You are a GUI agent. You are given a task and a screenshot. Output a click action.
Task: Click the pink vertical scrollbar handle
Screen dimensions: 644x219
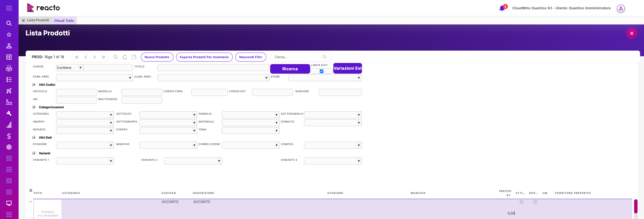[636, 206]
